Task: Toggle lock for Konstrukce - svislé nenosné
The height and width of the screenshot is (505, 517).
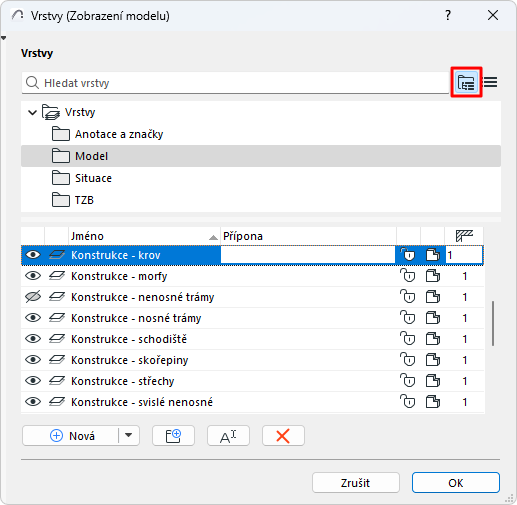Action: 408,402
